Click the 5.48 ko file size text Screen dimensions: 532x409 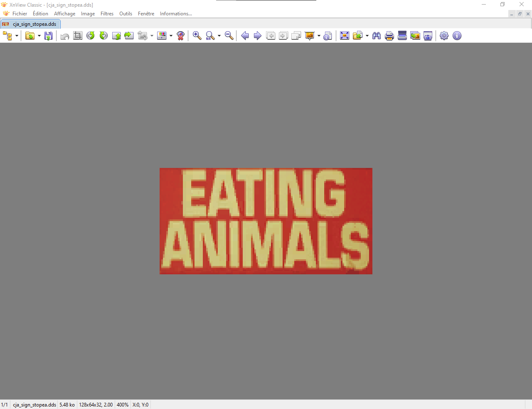[67, 405]
